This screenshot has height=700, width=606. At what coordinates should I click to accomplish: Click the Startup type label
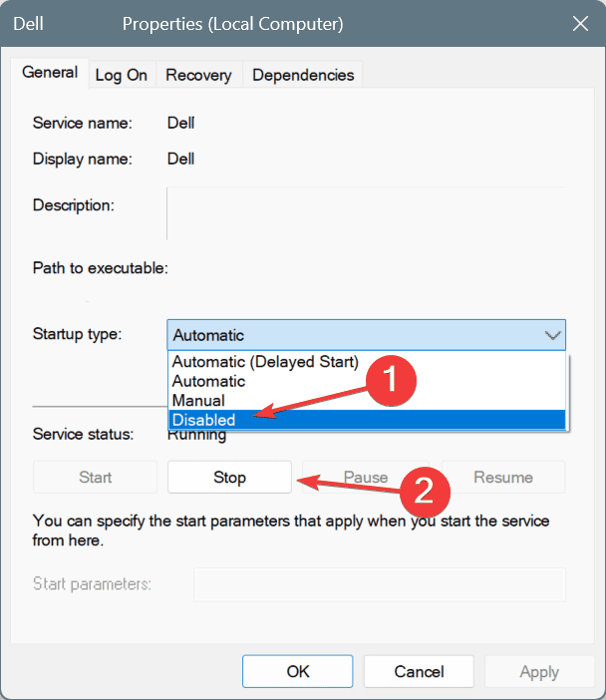(x=77, y=334)
